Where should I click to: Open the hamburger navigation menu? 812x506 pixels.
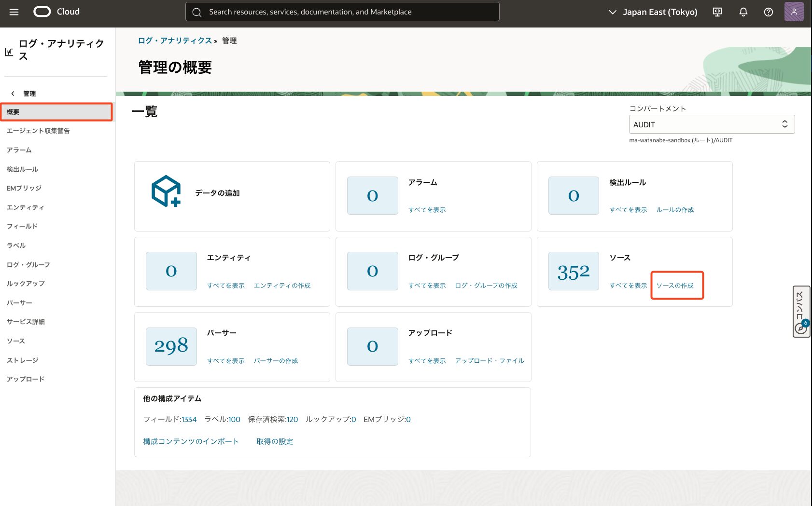click(x=14, y=12)
